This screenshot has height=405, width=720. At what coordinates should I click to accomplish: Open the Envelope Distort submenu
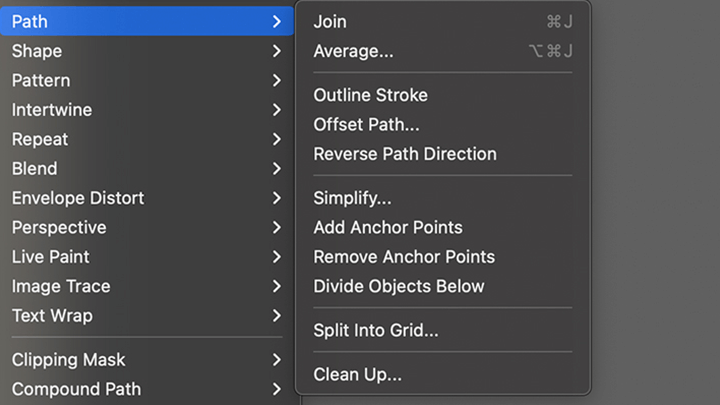tap(147, 198)
